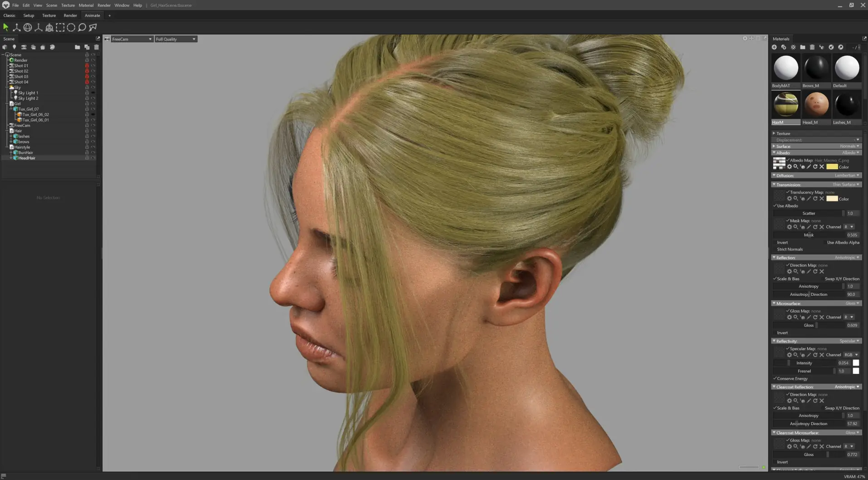Image resolution: width=868 pixels, height=480 pixels.
Task: Undock the Materials panel
Action: tap(864, 39)
